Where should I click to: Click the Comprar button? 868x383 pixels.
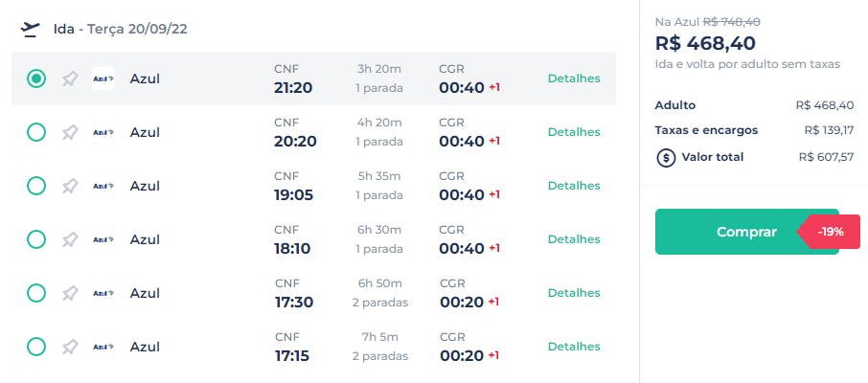pyautogui.click(x=746, y=232)
